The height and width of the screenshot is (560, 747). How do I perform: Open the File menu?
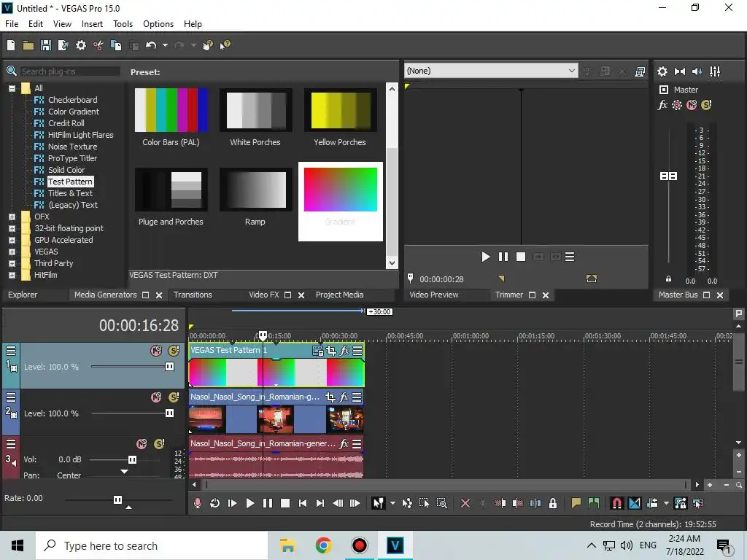12,24
